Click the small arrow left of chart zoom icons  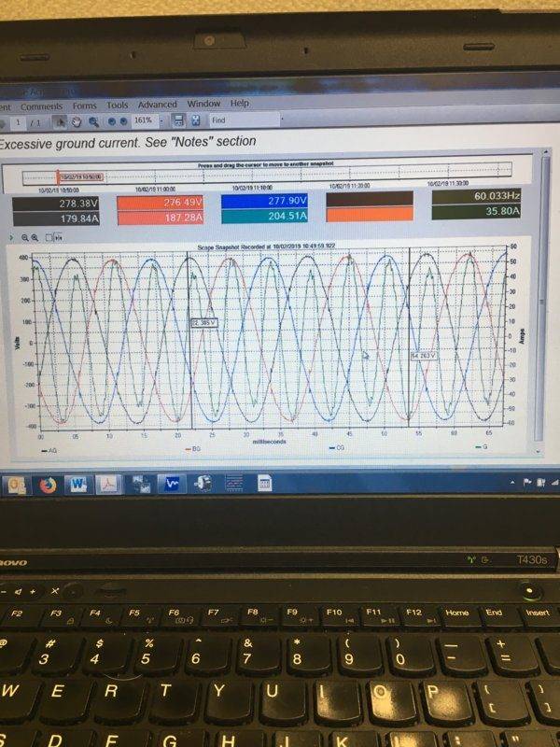11,237
